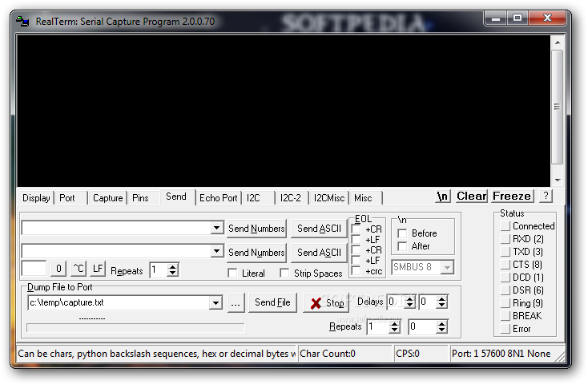588x385 pixels.
Task: Click the upper send Repeats spinner arrows
Action: pos(172,269)
